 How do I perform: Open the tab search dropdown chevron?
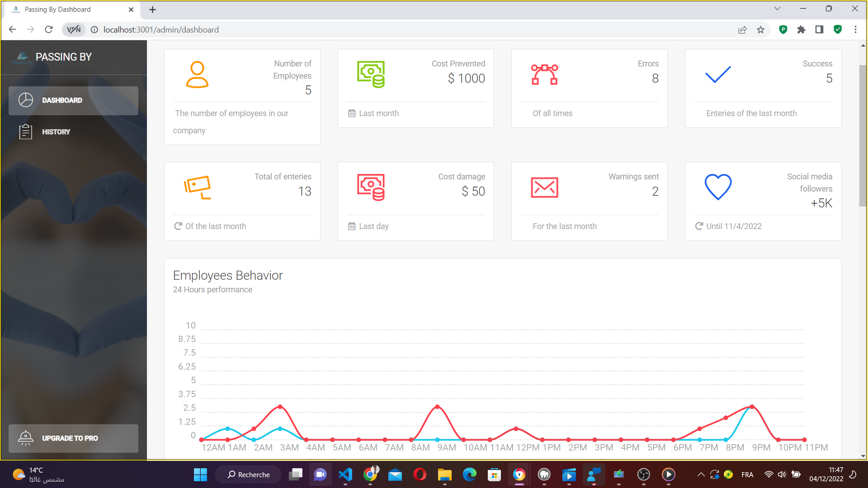(x=777, y=9)
